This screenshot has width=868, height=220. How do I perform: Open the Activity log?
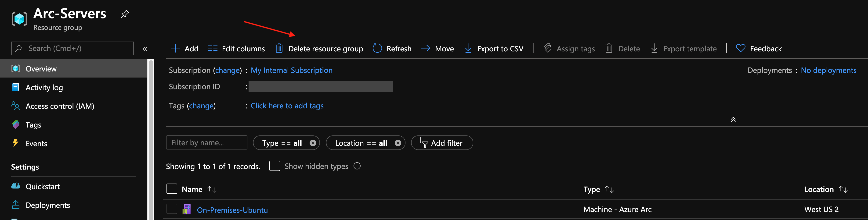click(x=74, y=87)
